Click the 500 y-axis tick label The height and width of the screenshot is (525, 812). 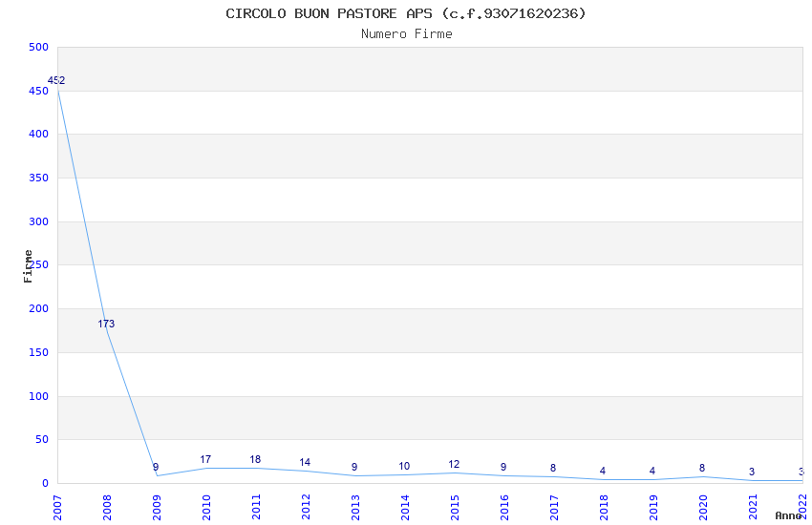coord(39,47)
